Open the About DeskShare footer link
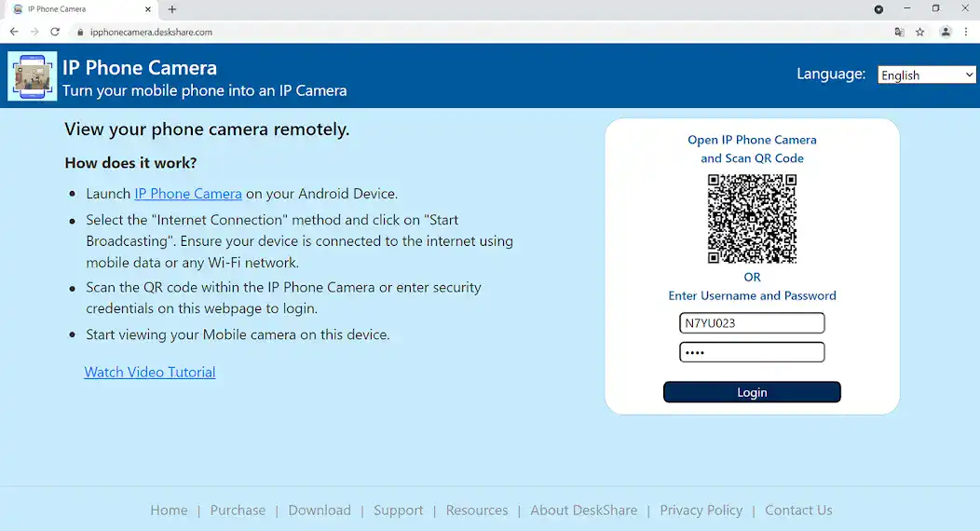This screenshot has width=980, height=531. (584, 511)
